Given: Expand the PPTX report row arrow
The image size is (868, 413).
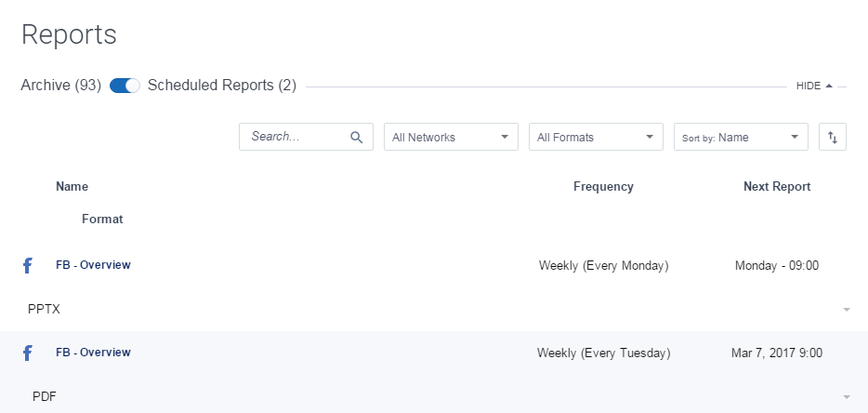Looking at the screenshot, I should point(846,310).
